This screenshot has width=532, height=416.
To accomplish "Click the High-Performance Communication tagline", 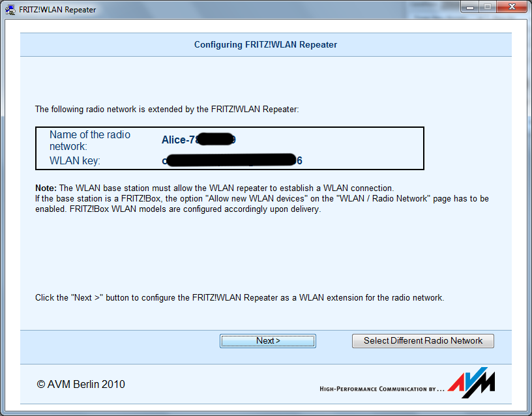I will [x=381, y=389].
